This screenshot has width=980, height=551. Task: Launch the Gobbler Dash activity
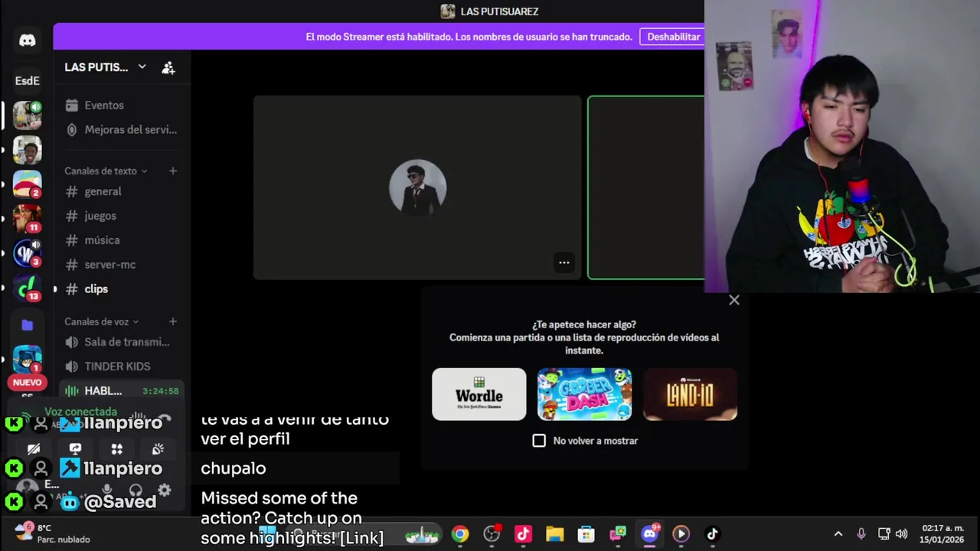(x=585, y=394)
